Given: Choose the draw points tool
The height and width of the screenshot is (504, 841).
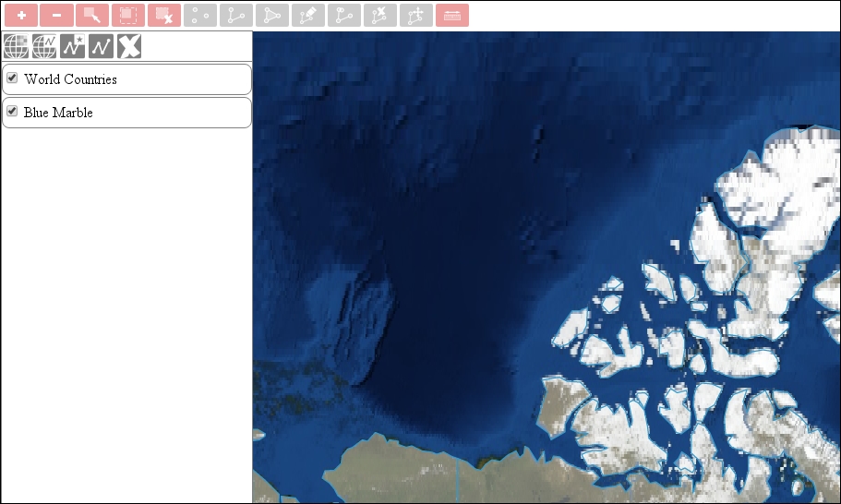Looking at the screenshot, I should tap(200, 15).
